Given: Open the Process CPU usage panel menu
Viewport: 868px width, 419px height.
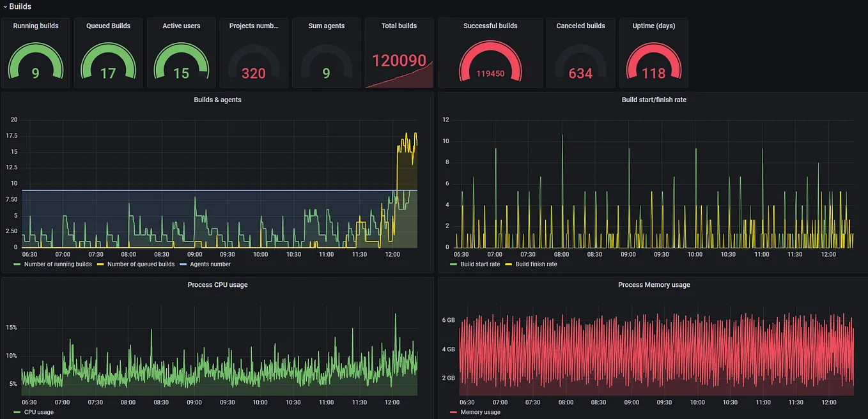Looking at the screenshot, I should [x=217, y=285].
